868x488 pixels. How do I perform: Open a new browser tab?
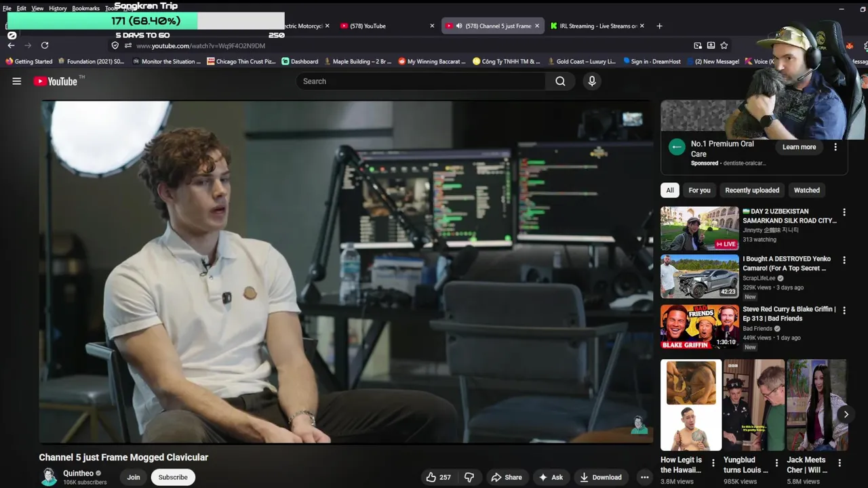tap(659, 26)
